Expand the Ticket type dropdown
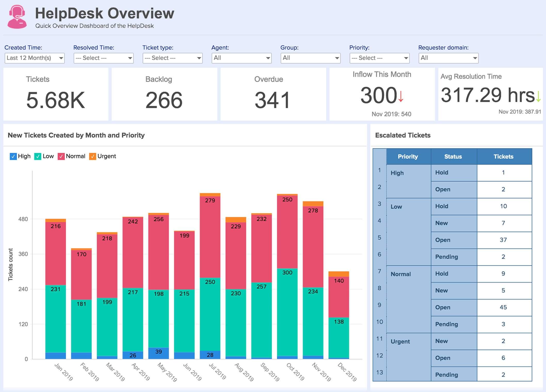Viewport: 546px width, 392px height. pyautogui.click(x=172, y=58)
